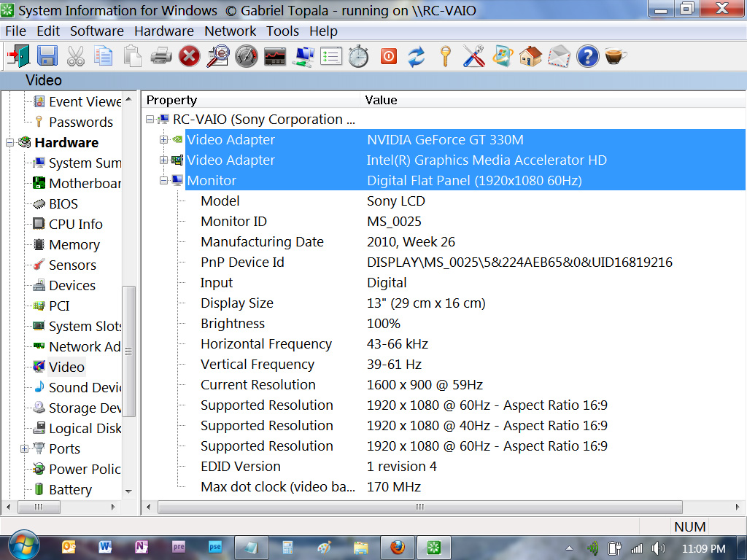Image resolution: width=747 pixels, height=560 pixels.
Task: Click the mail envelope toolbar icon
Action: point(560,56)
